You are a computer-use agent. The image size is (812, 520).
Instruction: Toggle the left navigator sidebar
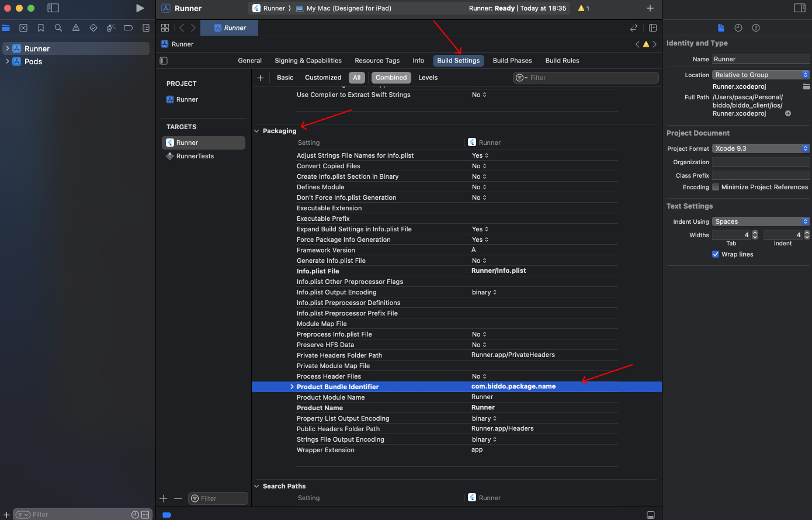(x=53, y=8)
